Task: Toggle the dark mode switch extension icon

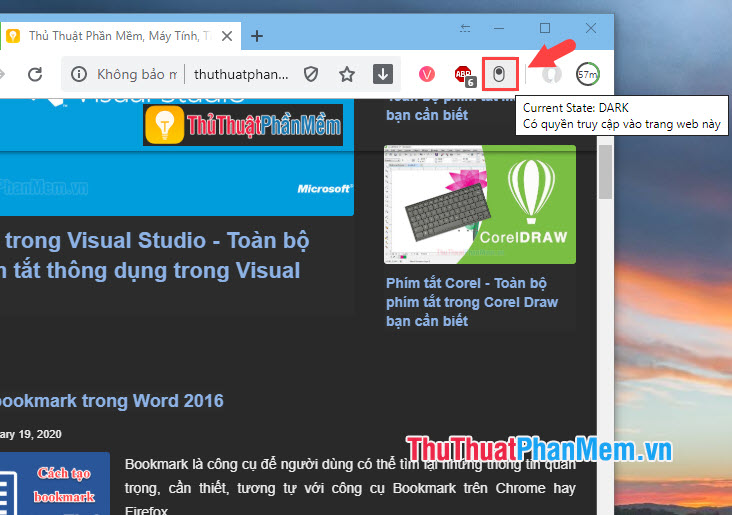Action: click(x=499, y=74)
